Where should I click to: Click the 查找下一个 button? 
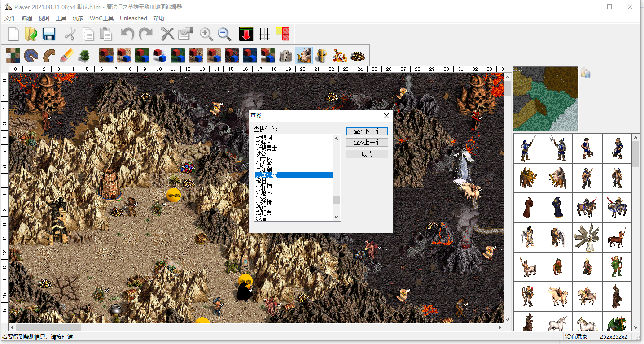(x=367, y=131)
